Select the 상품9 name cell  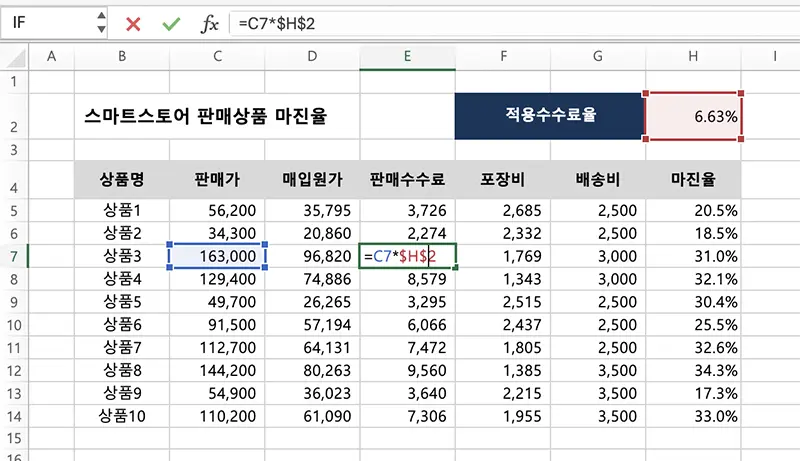coord(122,393)
